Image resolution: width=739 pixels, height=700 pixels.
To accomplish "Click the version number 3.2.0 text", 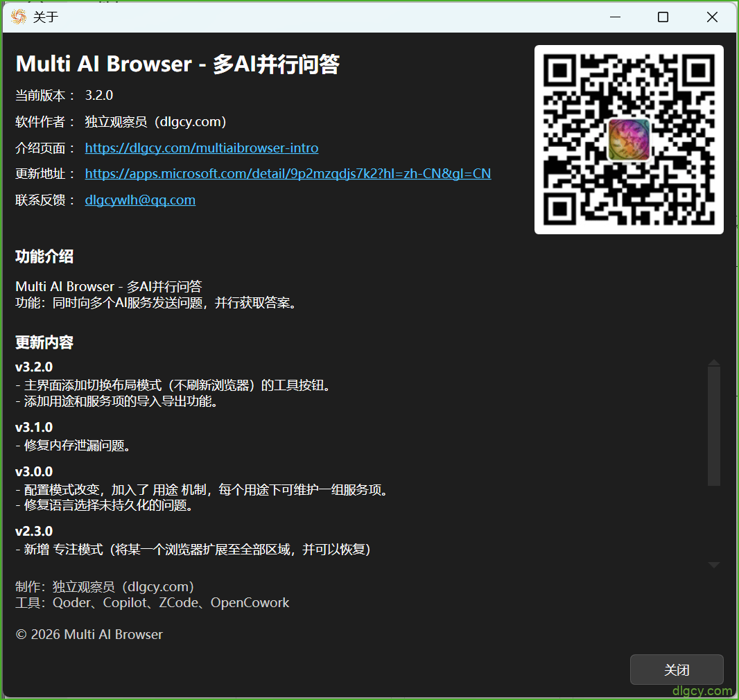I will click(x=99, y=96).
